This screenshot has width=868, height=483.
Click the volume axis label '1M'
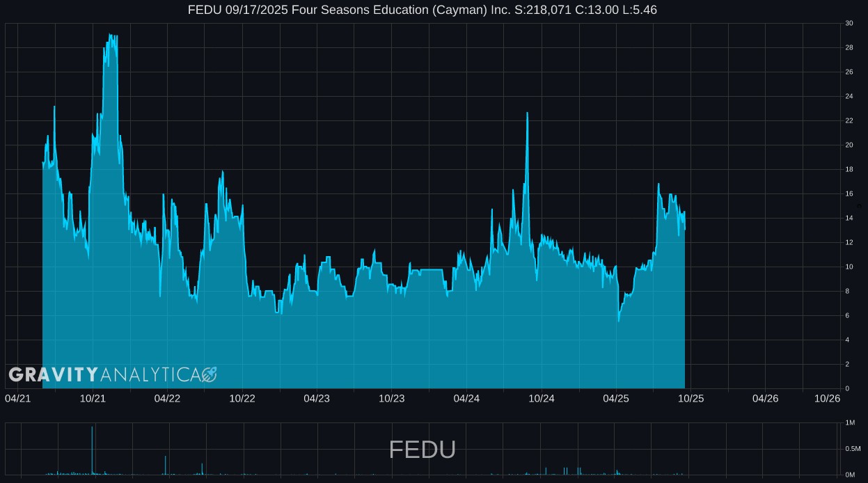[850, 422]
